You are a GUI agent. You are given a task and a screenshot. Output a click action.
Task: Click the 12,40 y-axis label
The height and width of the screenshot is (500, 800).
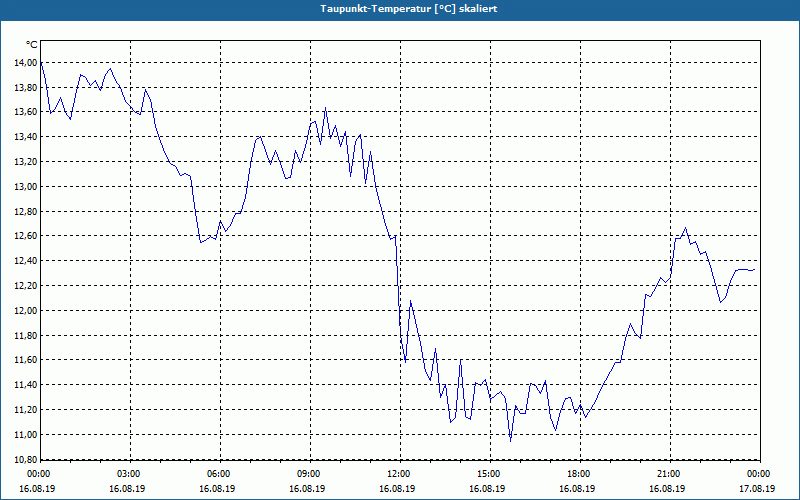click(26, 261)
